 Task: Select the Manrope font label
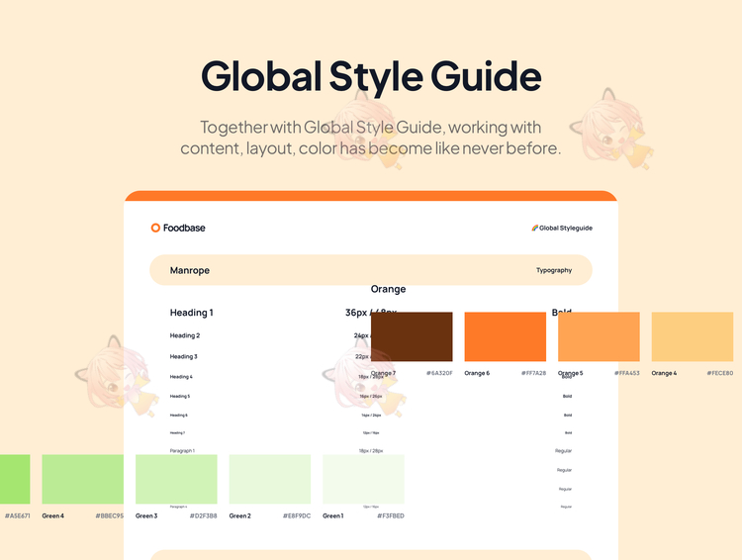190,270
